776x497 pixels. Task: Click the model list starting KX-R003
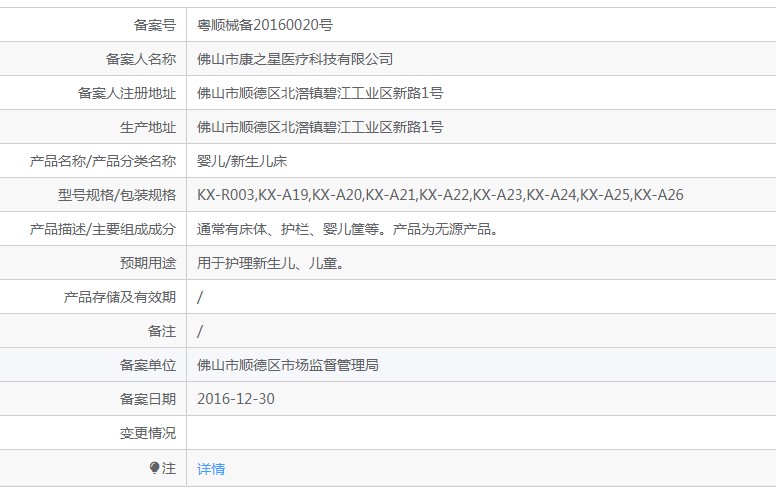[x=440, y=195]
